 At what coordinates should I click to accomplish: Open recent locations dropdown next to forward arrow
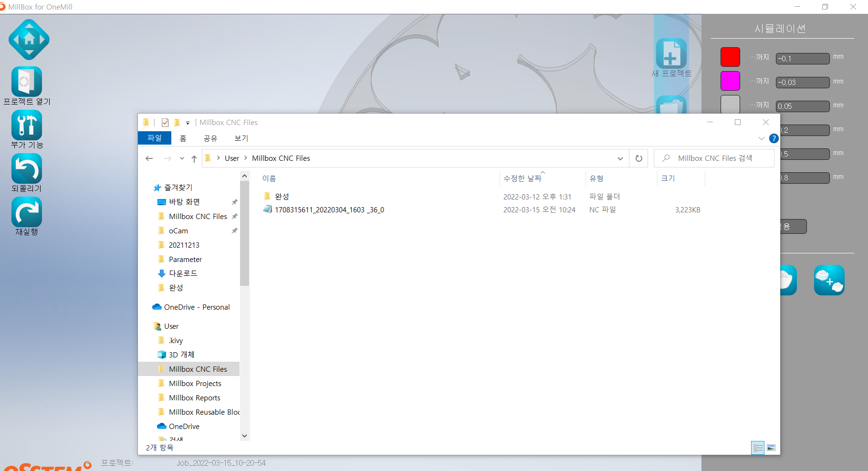tap(181, 158)
